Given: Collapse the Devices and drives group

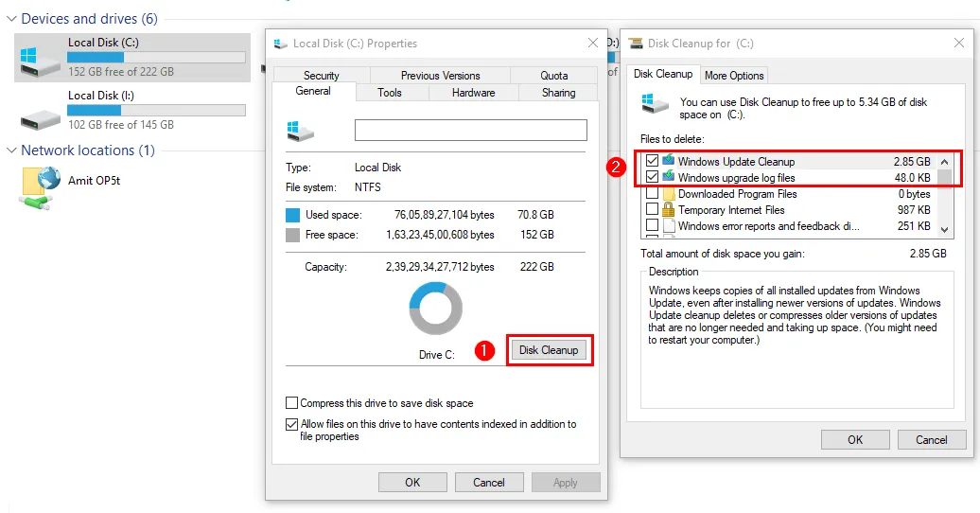Looking at the screenshot, I should coord(11,19).
